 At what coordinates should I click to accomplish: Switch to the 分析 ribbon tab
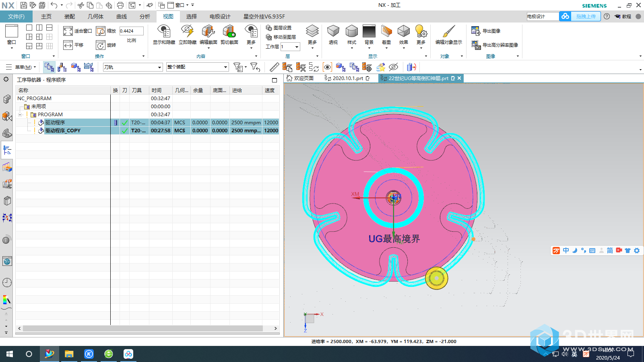tap(145, 16)
